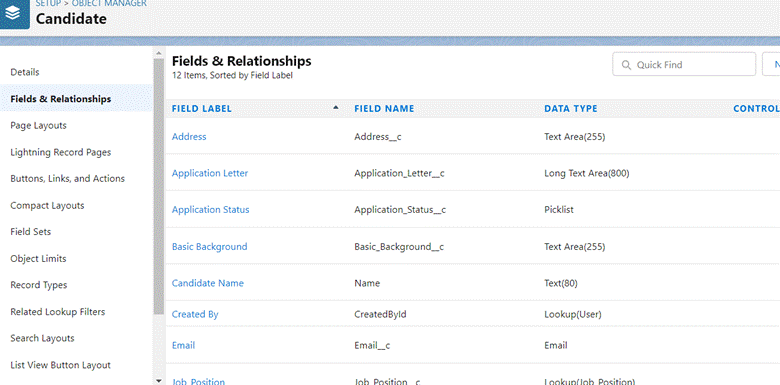The width and height of the screenshot is (780, 385).
Task: Click the Long Text Area(800) data type
Action: coord(587,173)
